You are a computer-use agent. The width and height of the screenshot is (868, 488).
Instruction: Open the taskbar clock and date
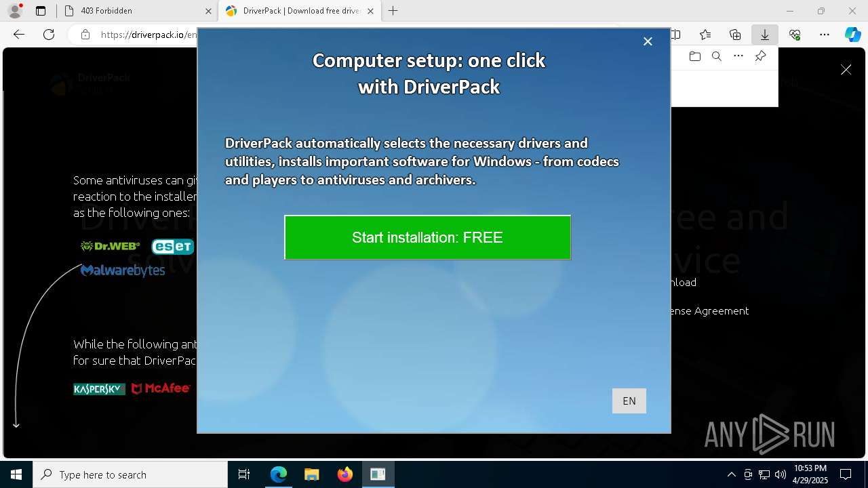tap(810, 474)
